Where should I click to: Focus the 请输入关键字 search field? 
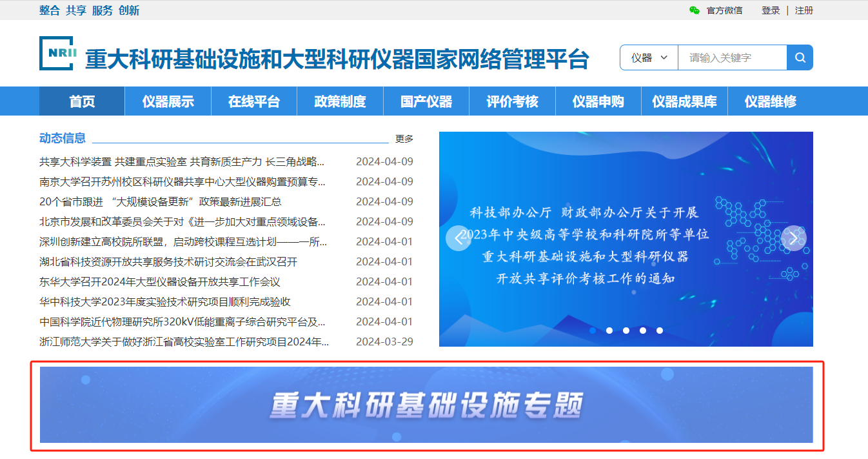point(733,57)
